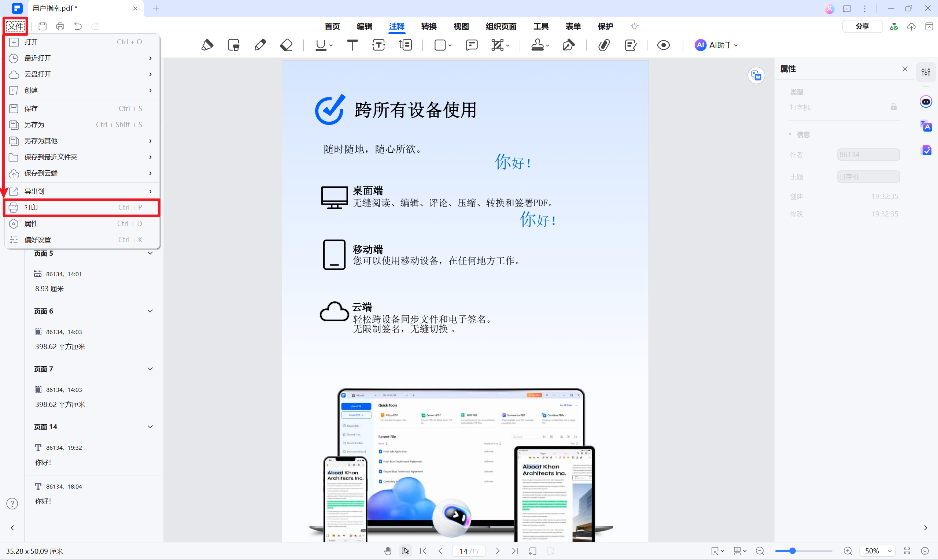
Task: Select the eraser tool
Action: [x=286, y=45]
